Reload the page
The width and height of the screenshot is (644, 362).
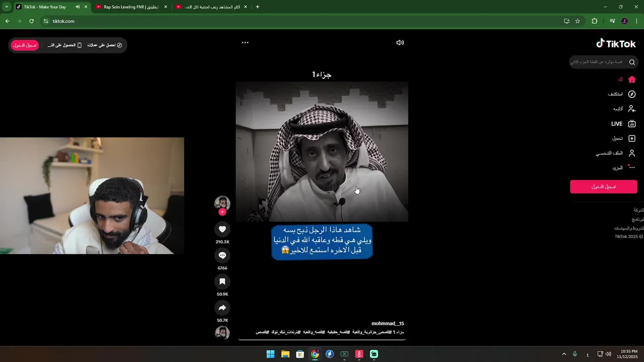coord(31,21)
